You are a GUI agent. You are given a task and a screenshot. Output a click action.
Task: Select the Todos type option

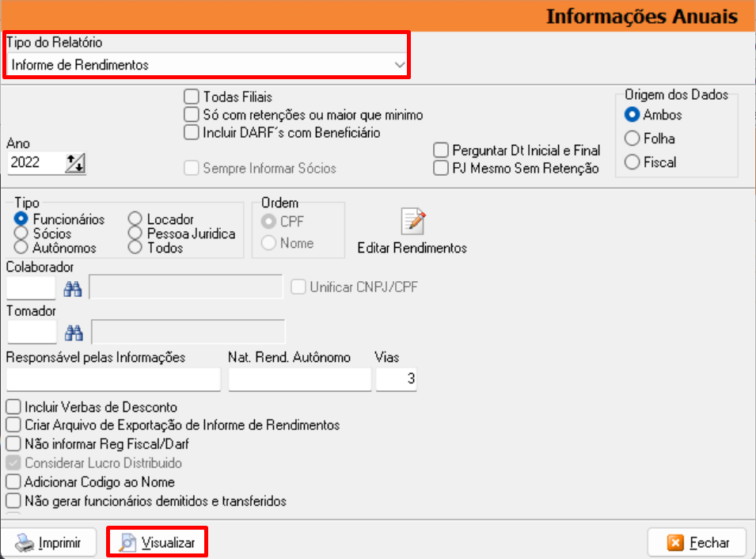[135, 248]
